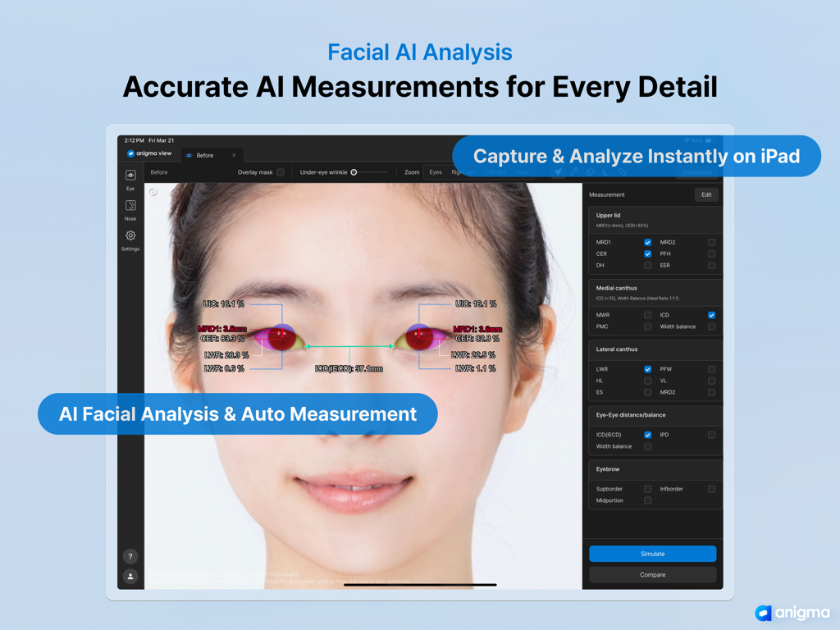Enable the Overlay mask option
The width and height of the screenshot is (840, 630).
coord(280,172)
